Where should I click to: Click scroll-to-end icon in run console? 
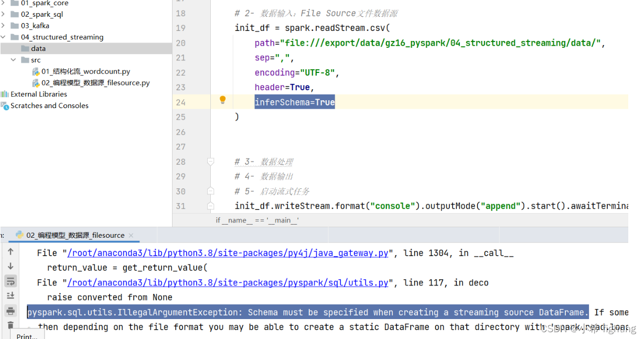click(x=10, y=296)
